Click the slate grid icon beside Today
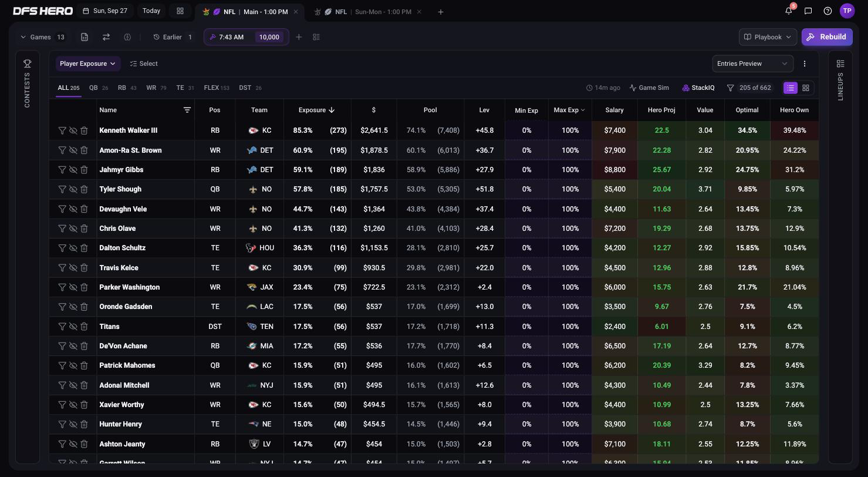Image resolution: width=868 pixels, height=477 pixels. [180, 11]
